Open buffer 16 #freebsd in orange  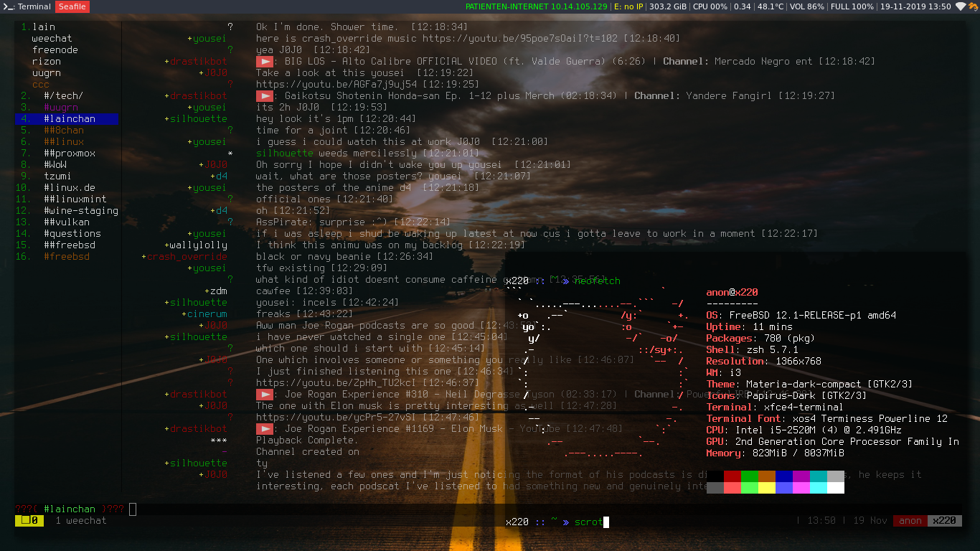pos(67,257)
